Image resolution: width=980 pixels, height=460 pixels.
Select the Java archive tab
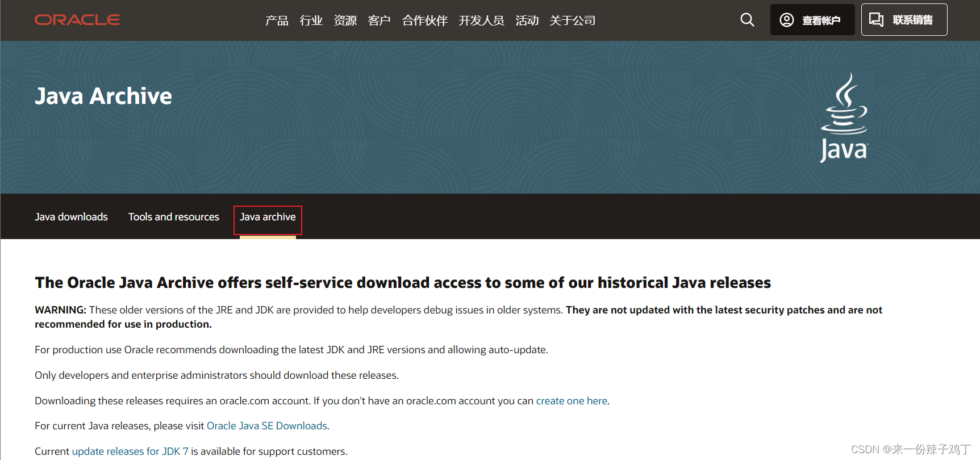point(268,217)
